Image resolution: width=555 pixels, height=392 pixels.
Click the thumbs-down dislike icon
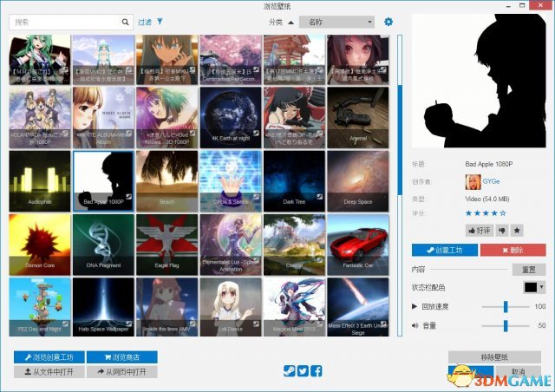(x=501, y=230)
